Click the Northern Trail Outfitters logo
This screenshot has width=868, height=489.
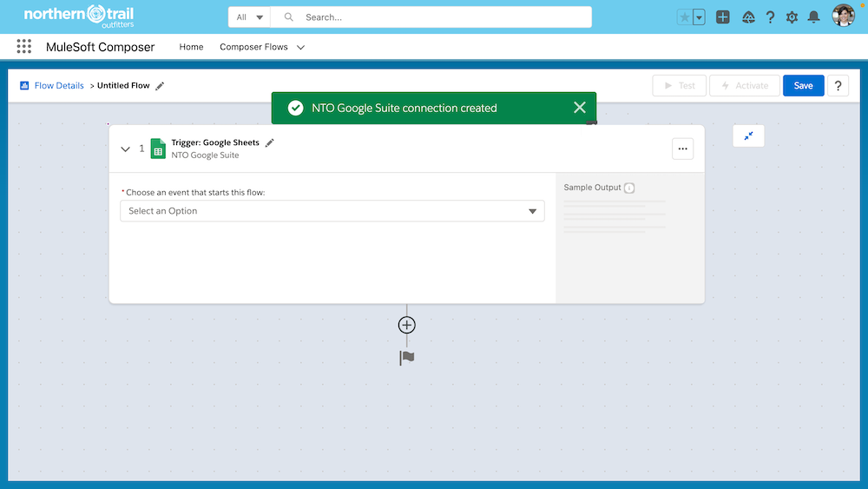tap(79, 16)
